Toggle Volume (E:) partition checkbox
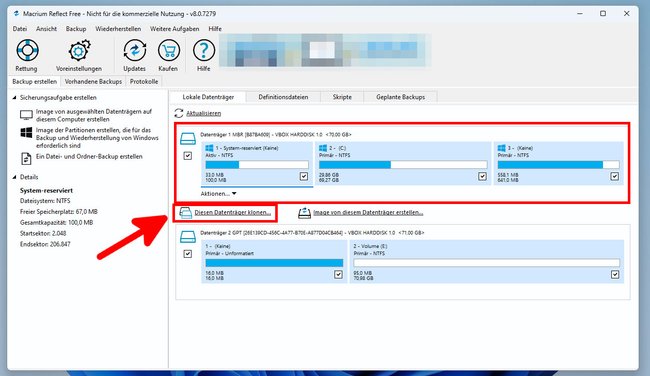 (615, 274)
